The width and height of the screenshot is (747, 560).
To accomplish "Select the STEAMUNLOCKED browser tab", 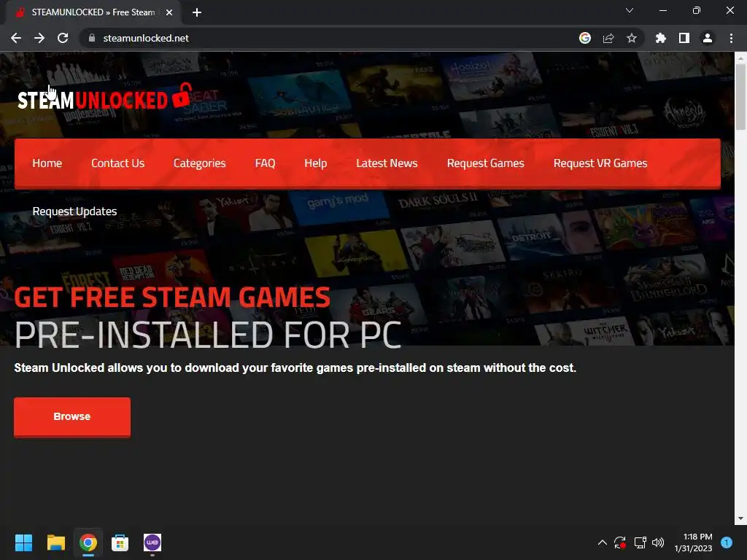I will coord(93,12).
